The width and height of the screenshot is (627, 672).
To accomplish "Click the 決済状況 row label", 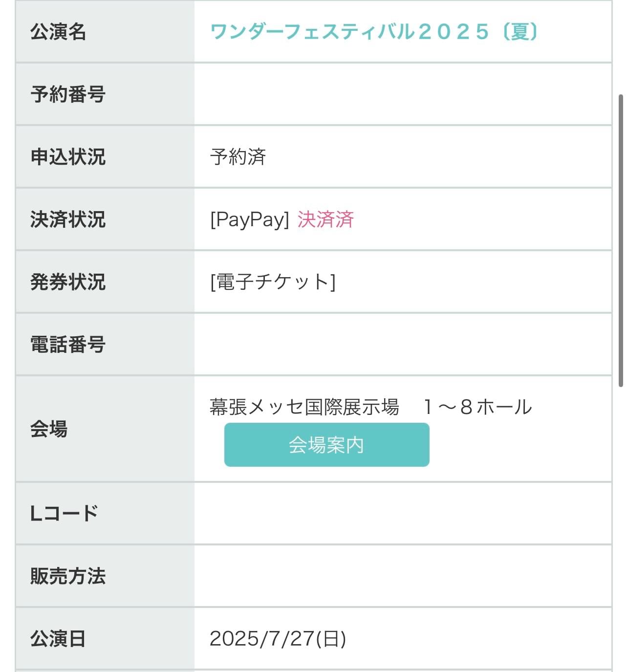I will 68,219.
